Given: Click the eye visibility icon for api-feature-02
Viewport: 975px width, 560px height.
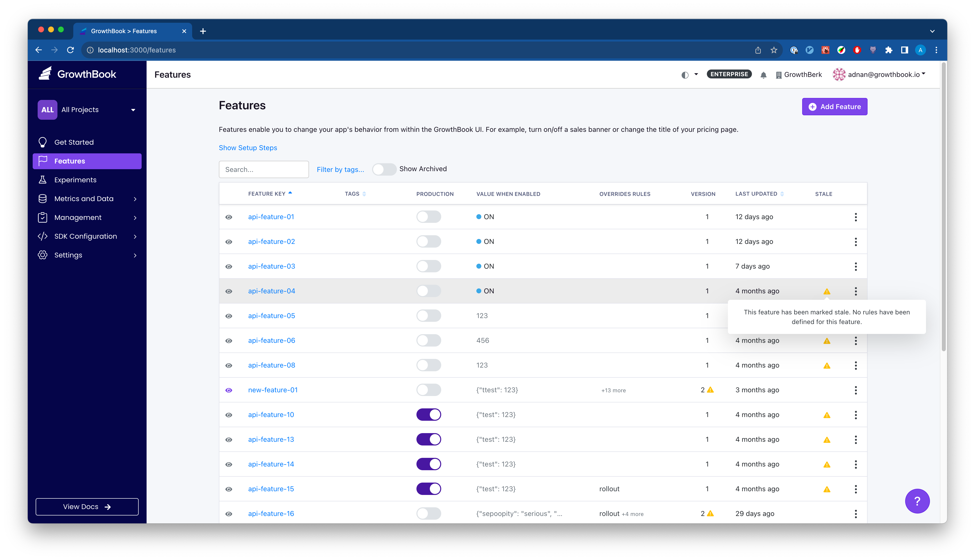Looking at the screenshot, I should (x=230, y=241).
